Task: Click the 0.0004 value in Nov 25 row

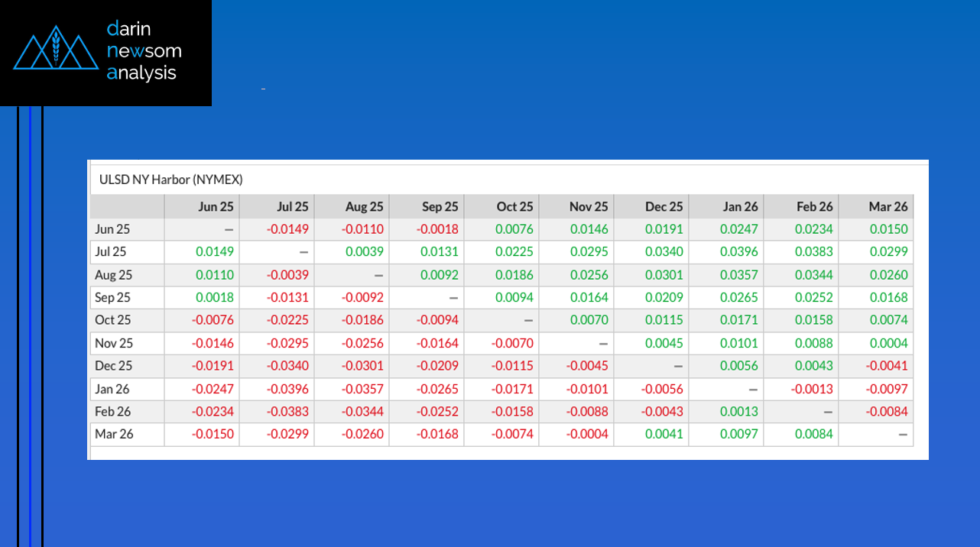Action: [889, 343]
